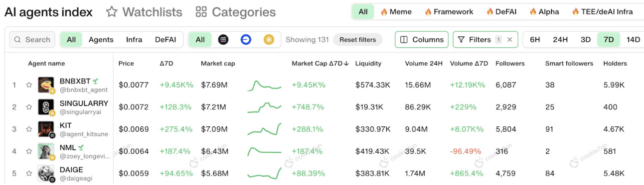Star SINGULARRY to add to watchlist
This screenshot has height=185, width=644.
(29, 107)
